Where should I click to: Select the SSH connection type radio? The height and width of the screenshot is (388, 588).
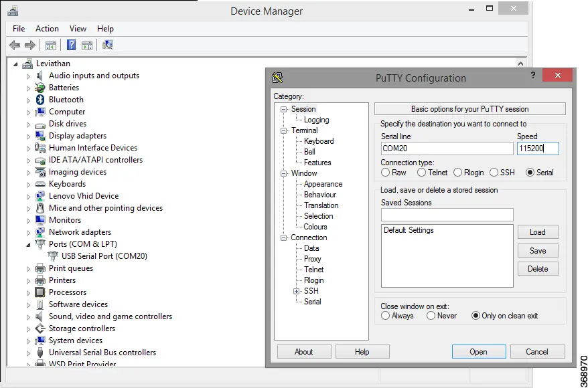pos(494,173)
